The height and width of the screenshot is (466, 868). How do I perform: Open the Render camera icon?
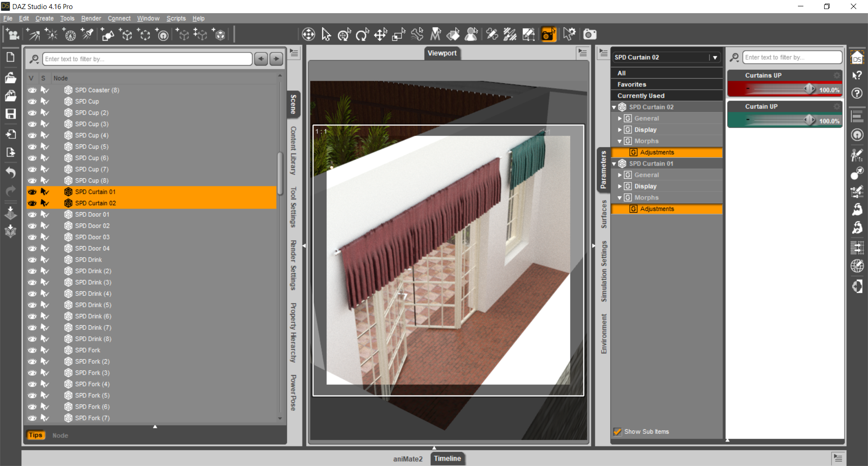[590, 34]
